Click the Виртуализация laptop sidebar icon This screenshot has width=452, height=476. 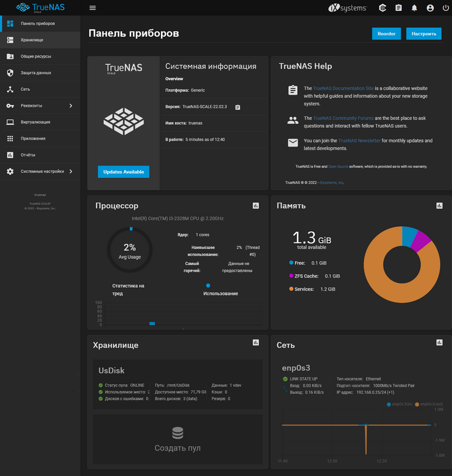click(x=10, y=122)
